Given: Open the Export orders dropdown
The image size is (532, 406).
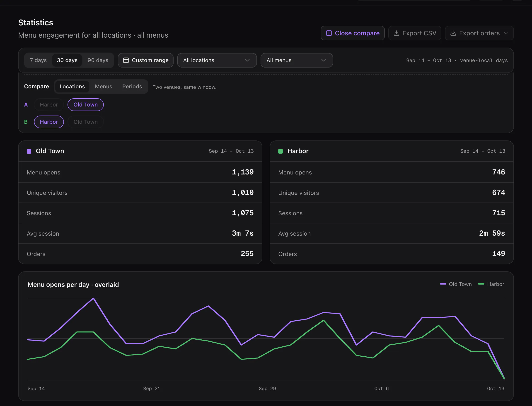Looking at the screenshot, I should 479,33.
